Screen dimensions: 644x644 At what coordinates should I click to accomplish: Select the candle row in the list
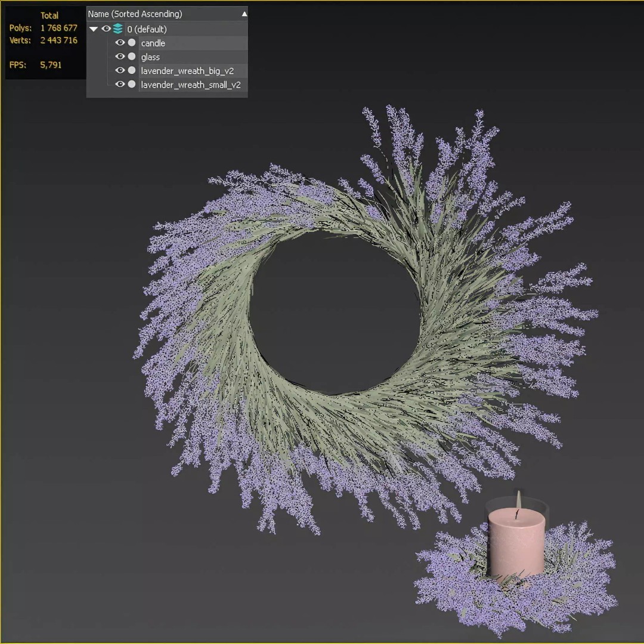coord(193,43)
